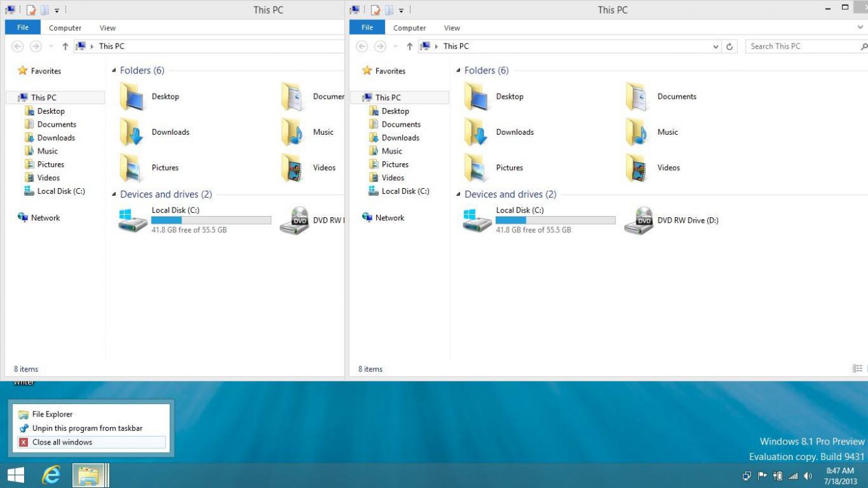868x488 pixels.
Task: Open Documents folder icon in right window
Action: (638, 97)
